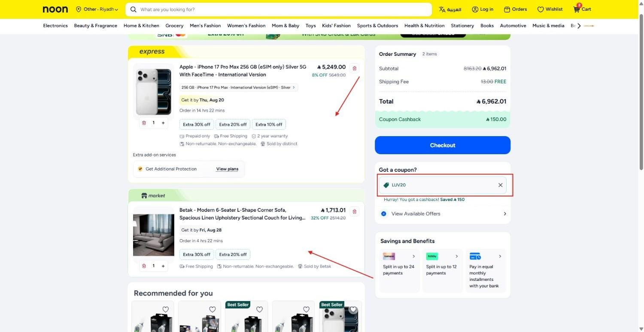Open Betak sofa product image
The width and height of the screenshot is (644, 332).
(153, 235)
